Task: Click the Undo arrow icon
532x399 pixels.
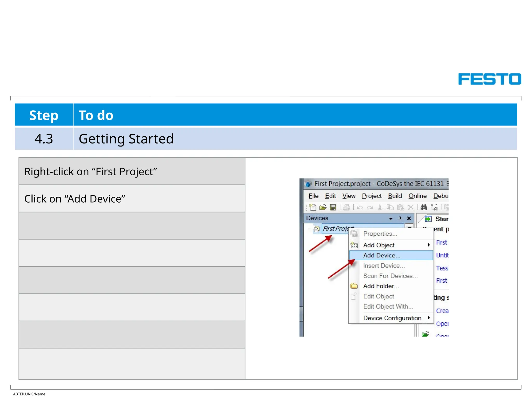Action: coord(360,208)
